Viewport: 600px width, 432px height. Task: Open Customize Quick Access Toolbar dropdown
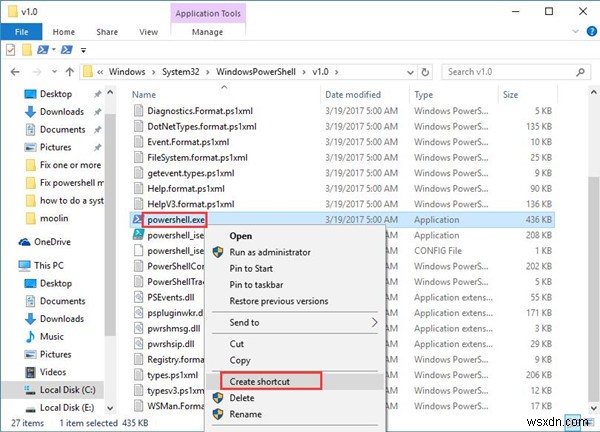(83, 50)
